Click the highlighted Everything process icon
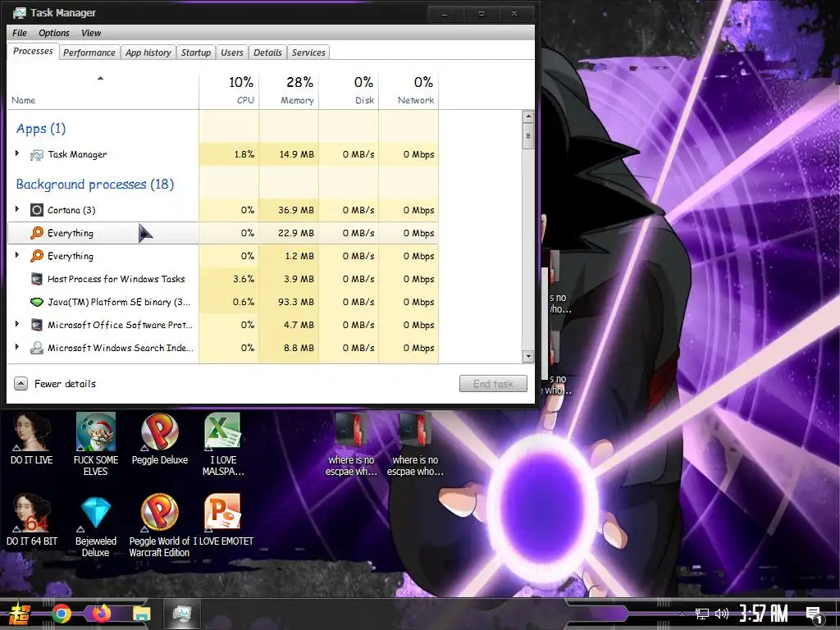The image size is (840, 630). tap(36, 233)
